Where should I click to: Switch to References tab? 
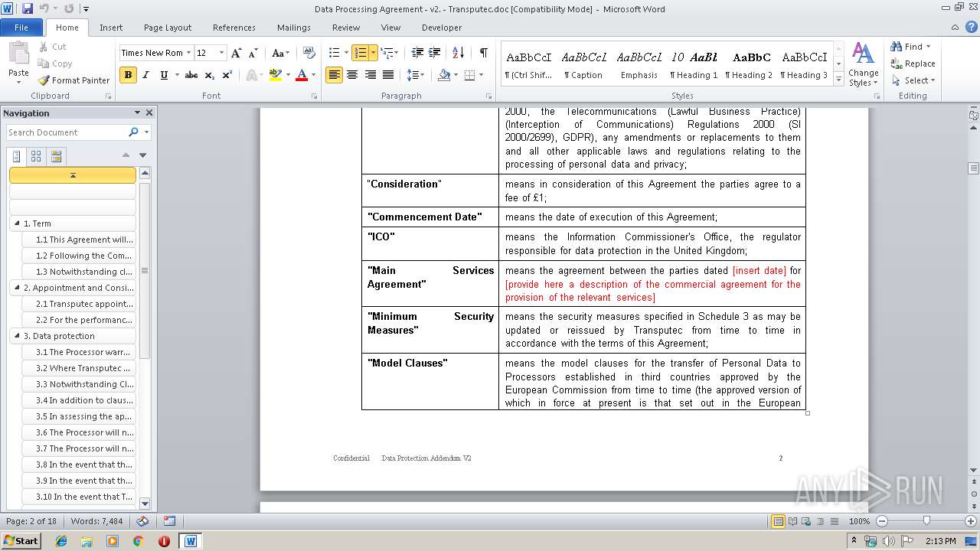(x=234, y=28)
